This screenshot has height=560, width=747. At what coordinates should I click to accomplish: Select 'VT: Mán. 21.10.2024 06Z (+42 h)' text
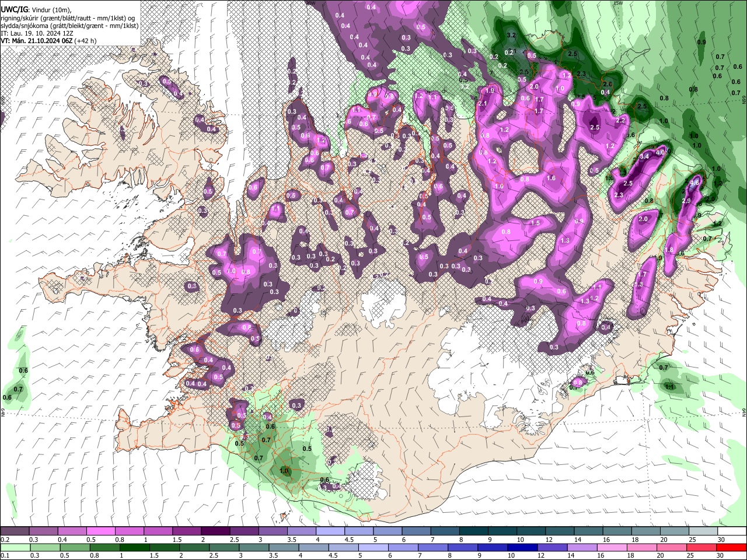pos(49,41)
